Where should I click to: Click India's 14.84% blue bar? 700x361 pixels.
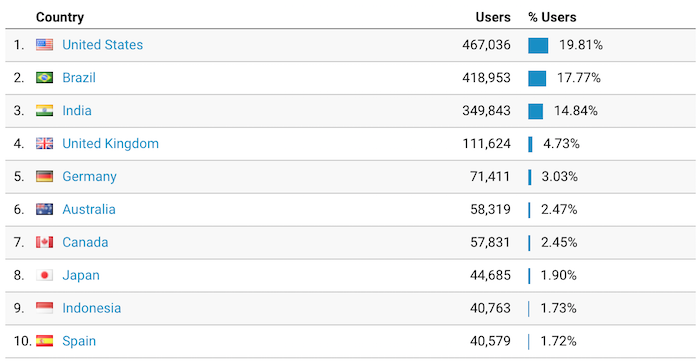tap(536, 111)
